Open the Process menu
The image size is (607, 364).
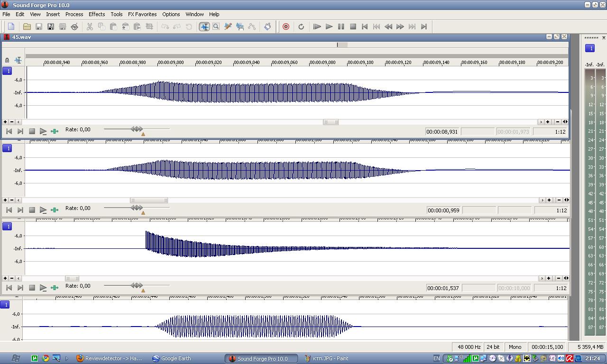[74, 14]
